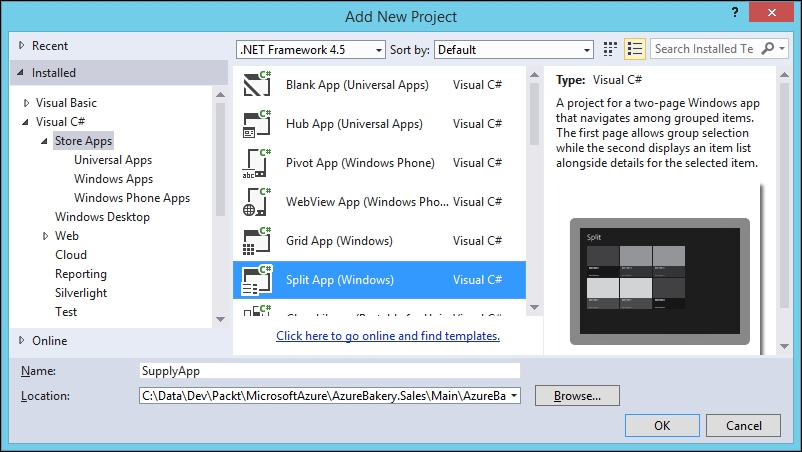Viewport: 802px width, 452px height.
Task: Open the Location path dropdown
Action: click(514, 396)
